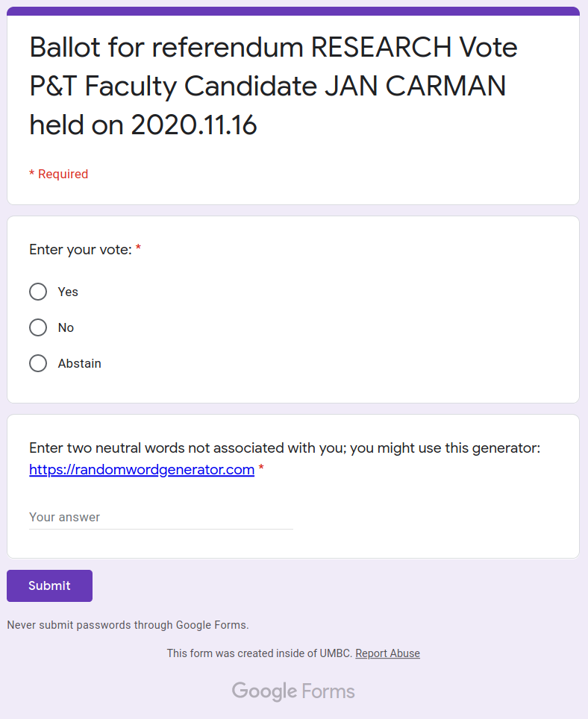The height and width of the screenshot is (719, 588).
Task: Open the randomwordgenerator.com link
Action: [142, 470]
